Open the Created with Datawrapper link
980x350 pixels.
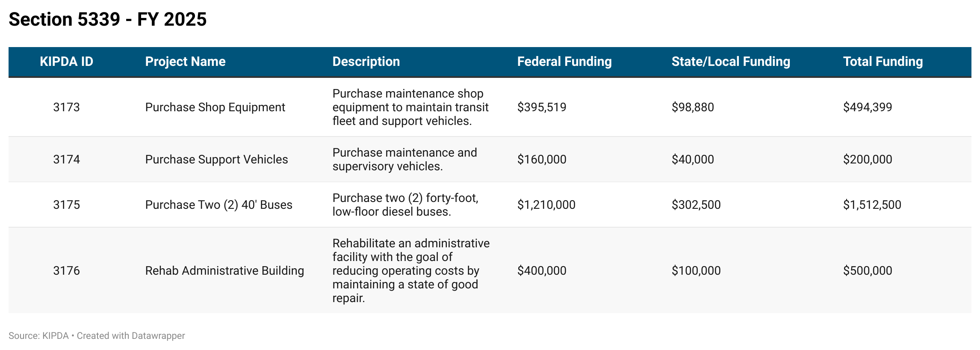pos(131,336)
